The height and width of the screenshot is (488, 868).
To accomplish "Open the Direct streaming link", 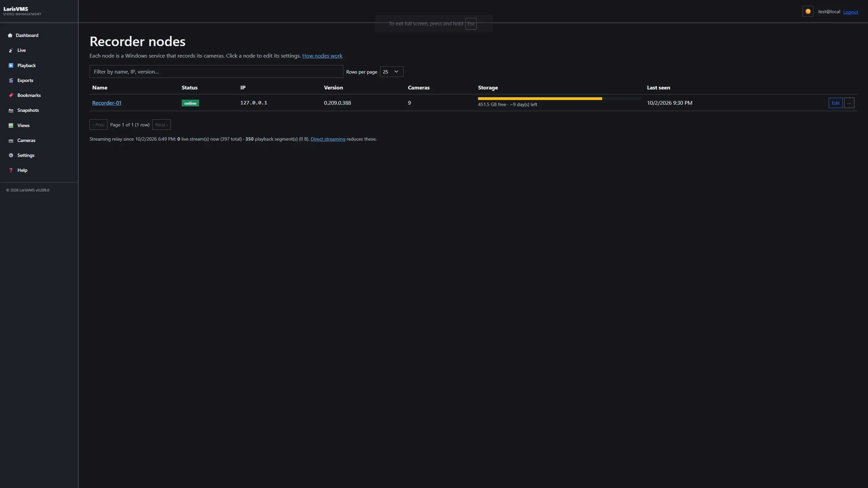I will pyautogui.click(x=328, y=139).
